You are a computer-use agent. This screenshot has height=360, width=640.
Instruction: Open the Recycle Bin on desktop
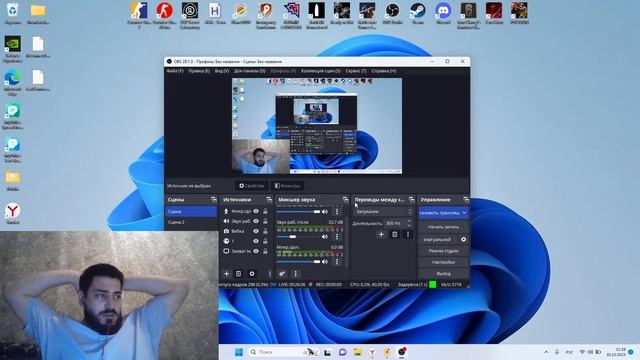click(x=13, y=13)
